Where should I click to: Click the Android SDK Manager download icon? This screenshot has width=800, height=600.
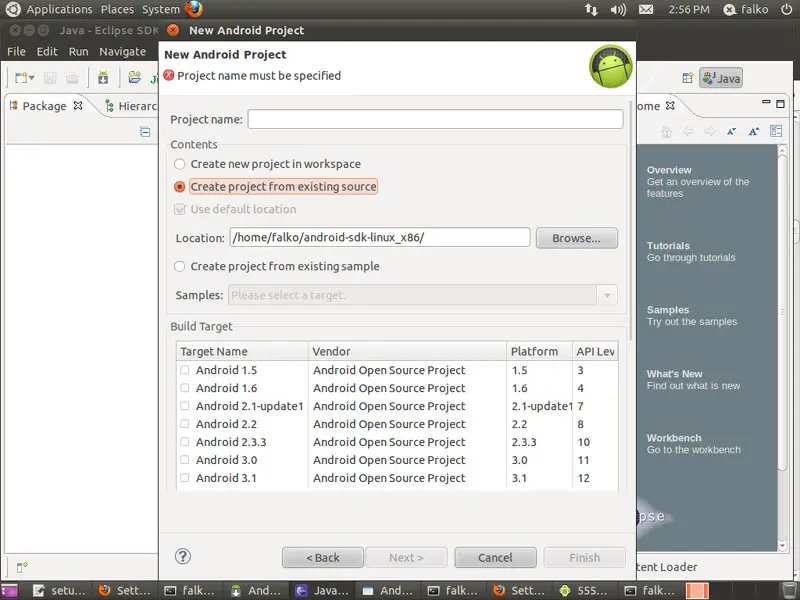click(x=103, y=78)
